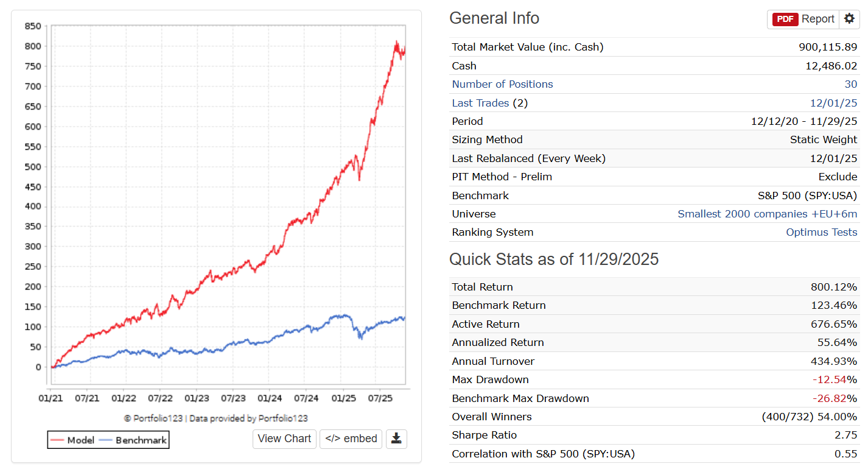Image resolution: width=868 pixels, height=469 pixels.
Task: Click the Sharpe Ratio row label
Action: 484,435
